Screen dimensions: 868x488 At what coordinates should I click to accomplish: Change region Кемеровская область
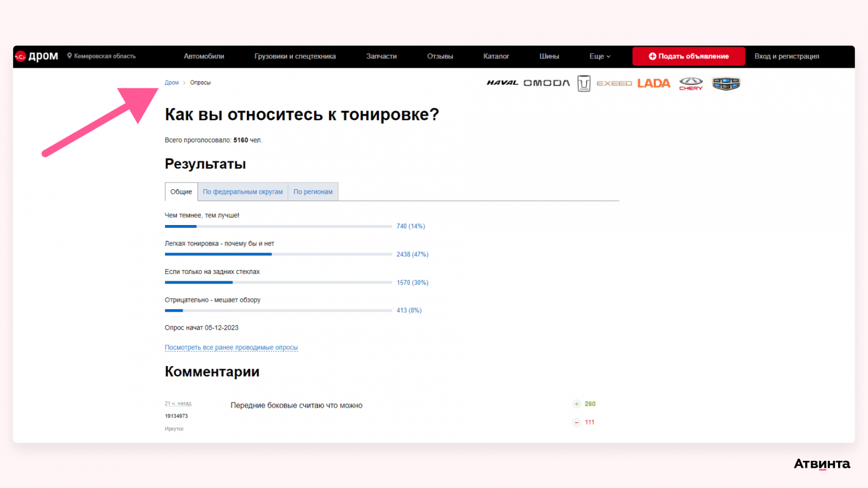point(105,56)
